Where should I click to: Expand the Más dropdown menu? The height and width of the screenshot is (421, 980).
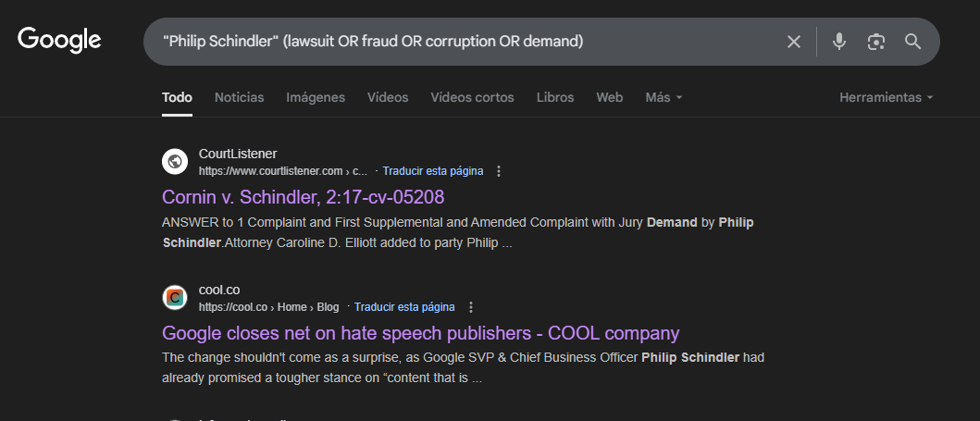664,97
